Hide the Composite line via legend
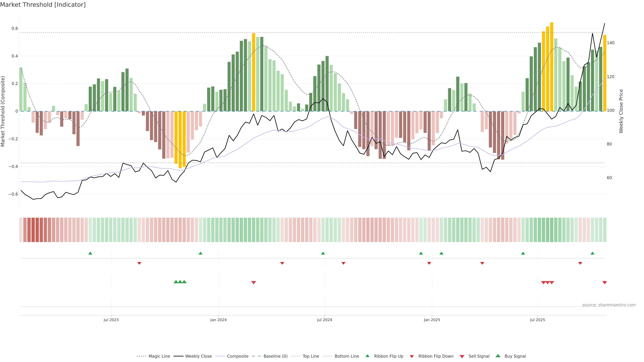 pyautogui.click(x=237, y=356)
